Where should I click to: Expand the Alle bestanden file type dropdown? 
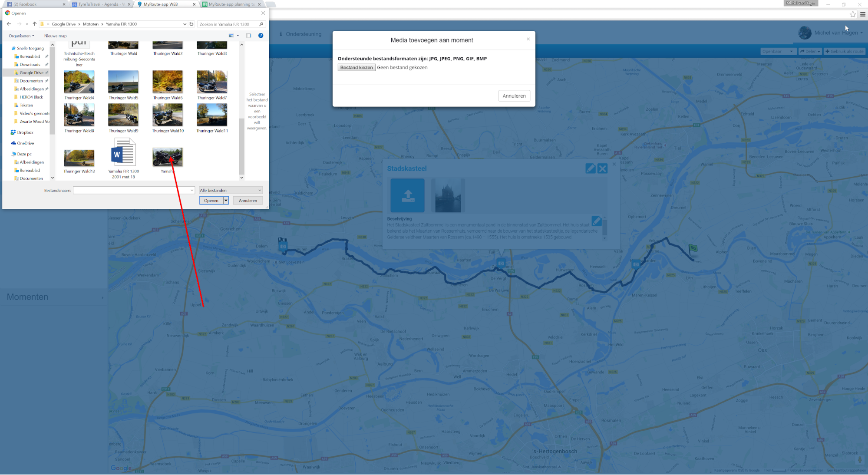(x=231, y=190)
